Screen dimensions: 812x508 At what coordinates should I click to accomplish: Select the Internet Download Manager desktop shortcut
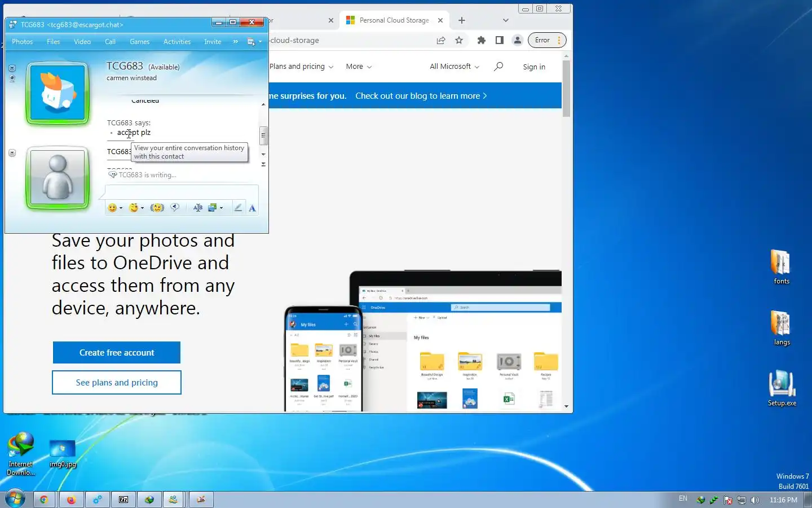coord(21,453)
